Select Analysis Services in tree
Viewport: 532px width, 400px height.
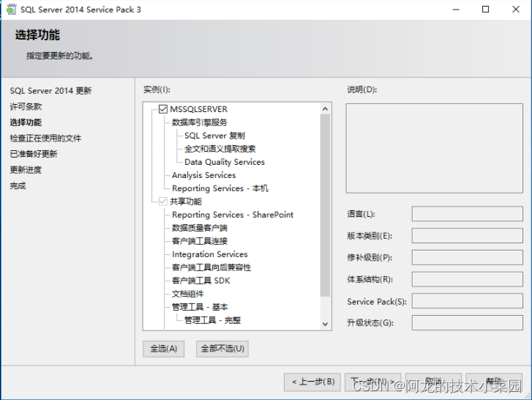(x=204, y=175)
